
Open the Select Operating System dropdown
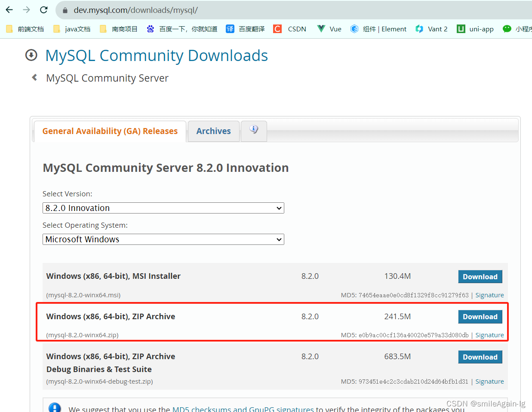pos(163,239)
